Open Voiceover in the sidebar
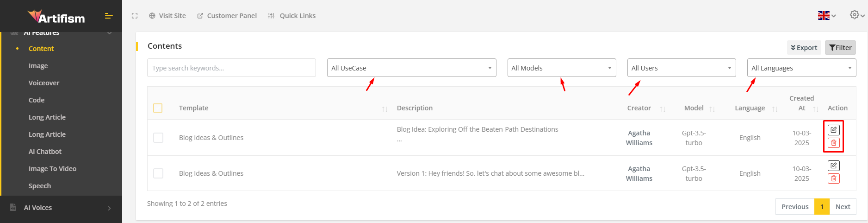This screenshot has height=223, width=868. coord(44,83)
